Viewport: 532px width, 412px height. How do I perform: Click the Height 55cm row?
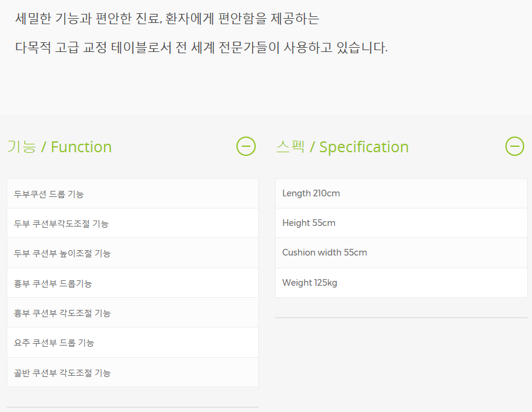click(x=401, y=223)
